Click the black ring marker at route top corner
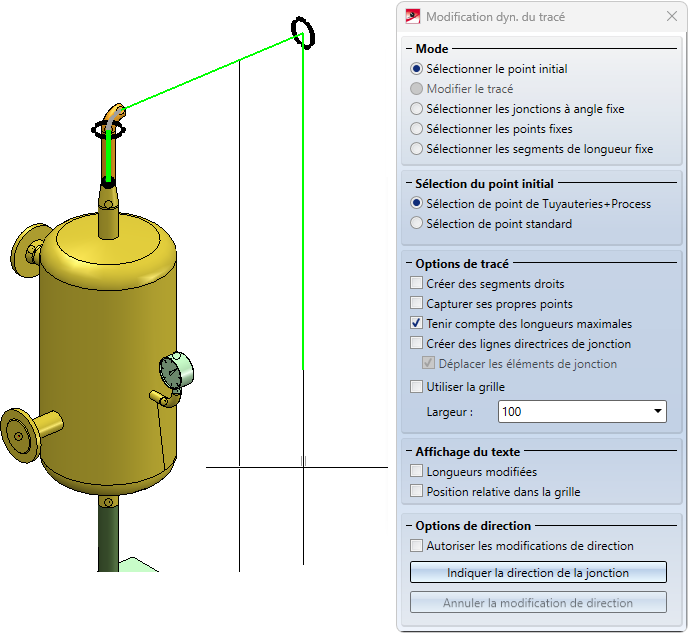The width and height of the screenshot is (688, 633). tap(303, 33)
